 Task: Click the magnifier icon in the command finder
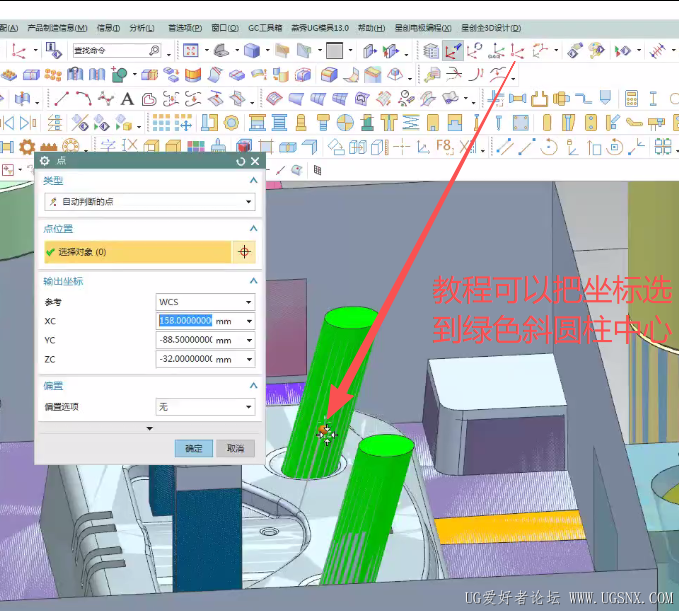coord(154,50)
